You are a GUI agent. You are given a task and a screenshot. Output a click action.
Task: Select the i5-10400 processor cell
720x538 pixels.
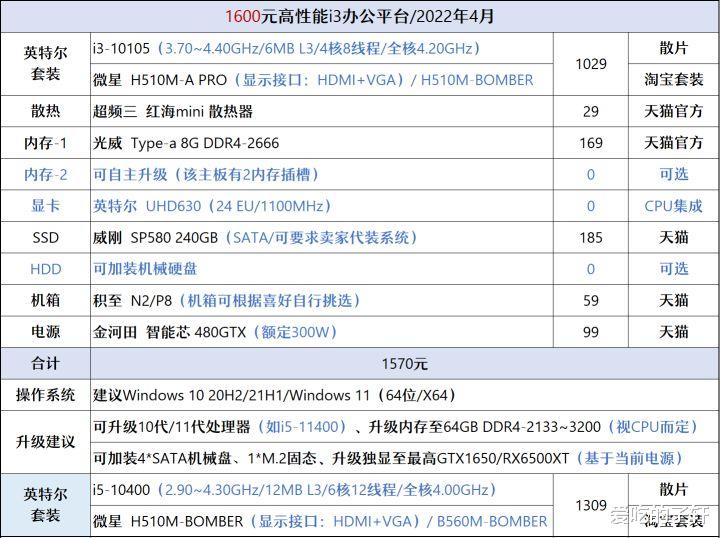[321, 490]
